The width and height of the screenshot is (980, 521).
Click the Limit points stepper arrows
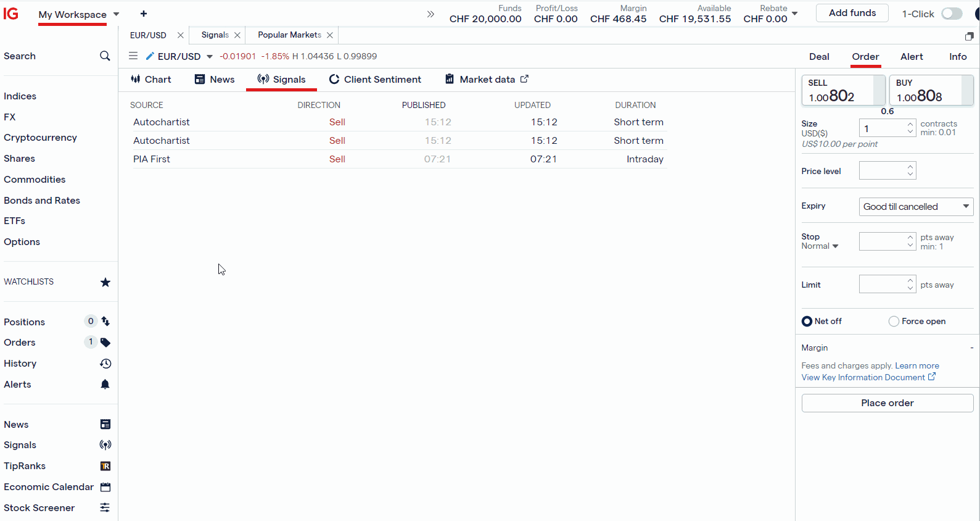910,284
